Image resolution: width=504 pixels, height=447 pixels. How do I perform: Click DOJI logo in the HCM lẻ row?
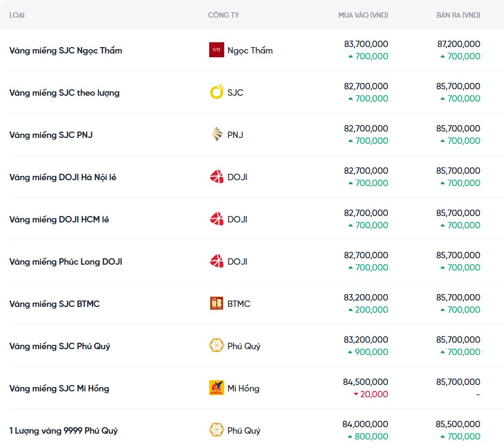click(x=216, y=219)
